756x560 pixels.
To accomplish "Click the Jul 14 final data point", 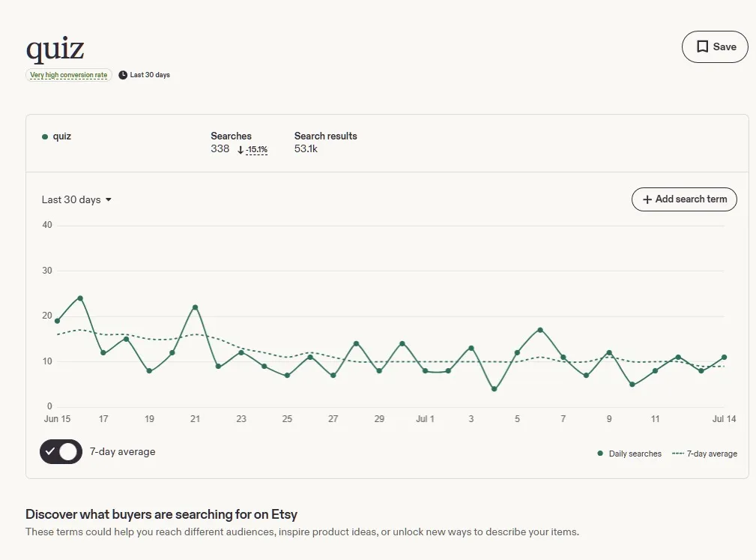I will 725,358.
